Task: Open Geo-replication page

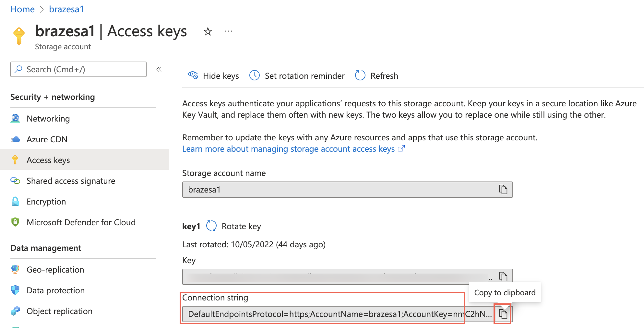Action: pos(85,270)
